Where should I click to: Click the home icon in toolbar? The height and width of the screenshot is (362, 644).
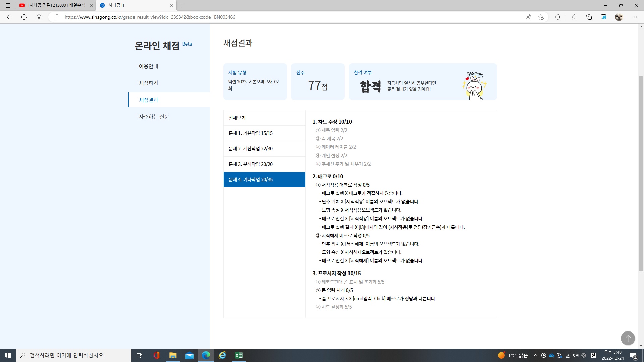pos(39,17)
